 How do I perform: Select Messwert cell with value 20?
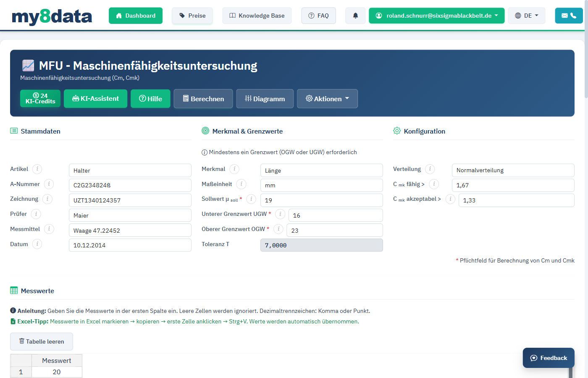pyautogui.click(x=57, y=372)
